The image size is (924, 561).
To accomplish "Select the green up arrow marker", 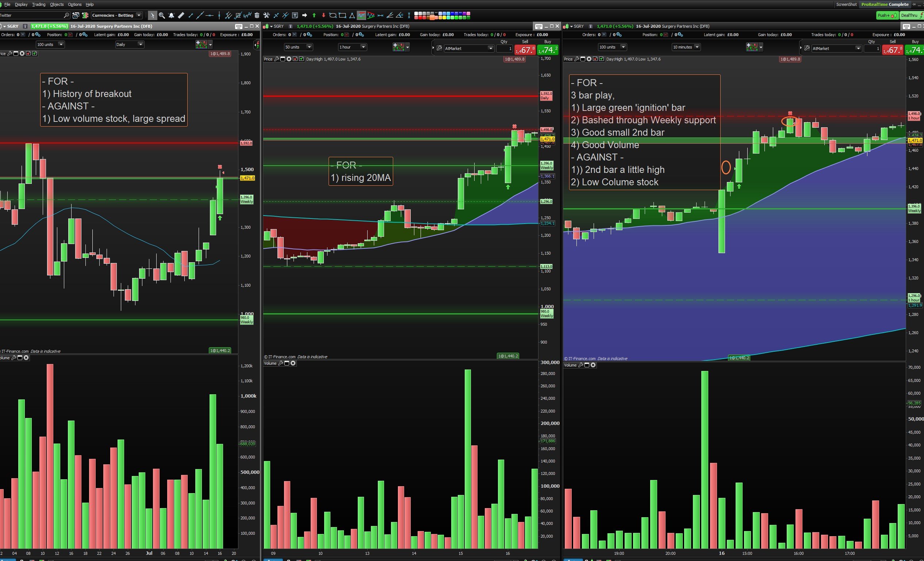I will [x=314, y=15].
